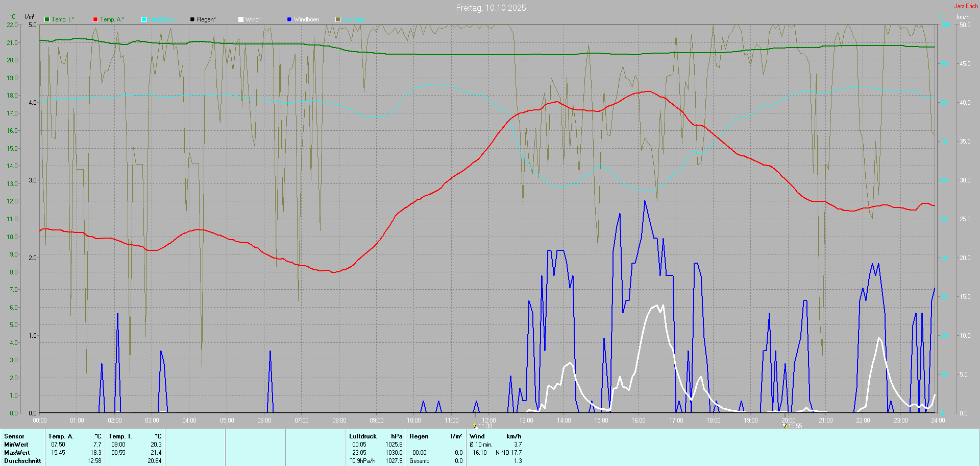Click the Temp. A. maximum time '15:45'
The width and height of the screenshot is (980, 466).
point(58,453)
